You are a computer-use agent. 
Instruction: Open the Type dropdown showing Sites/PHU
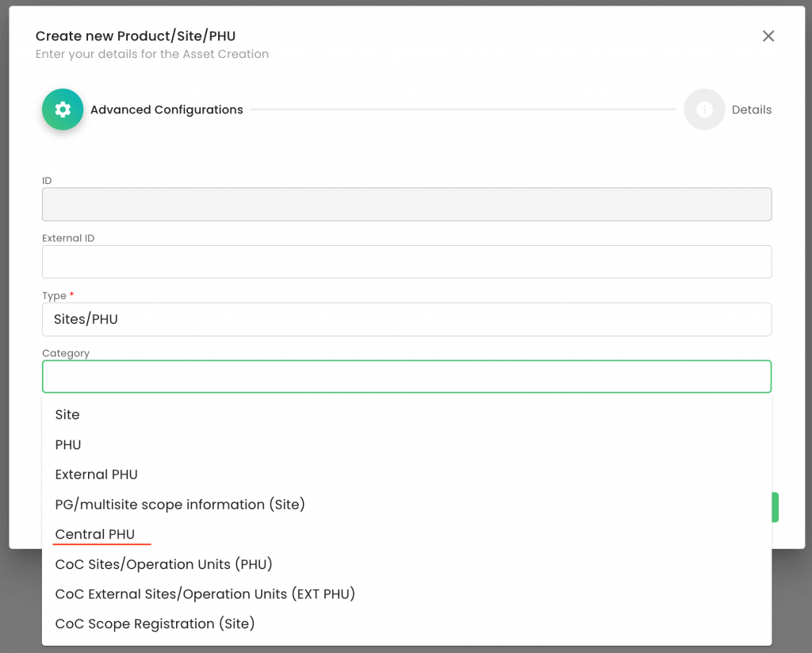click(406, 319)
